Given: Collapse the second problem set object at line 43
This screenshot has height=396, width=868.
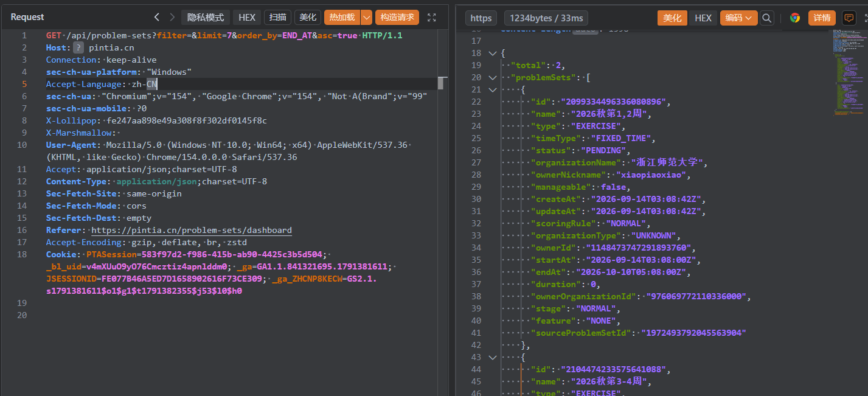Looking at the screenshot, I should point(493,357).
